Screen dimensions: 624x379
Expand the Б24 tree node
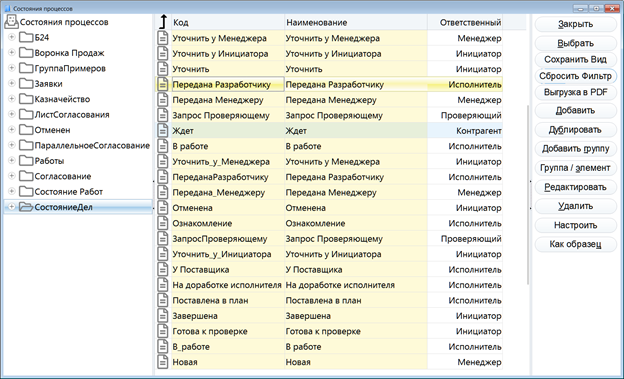(x=12, y=37)
